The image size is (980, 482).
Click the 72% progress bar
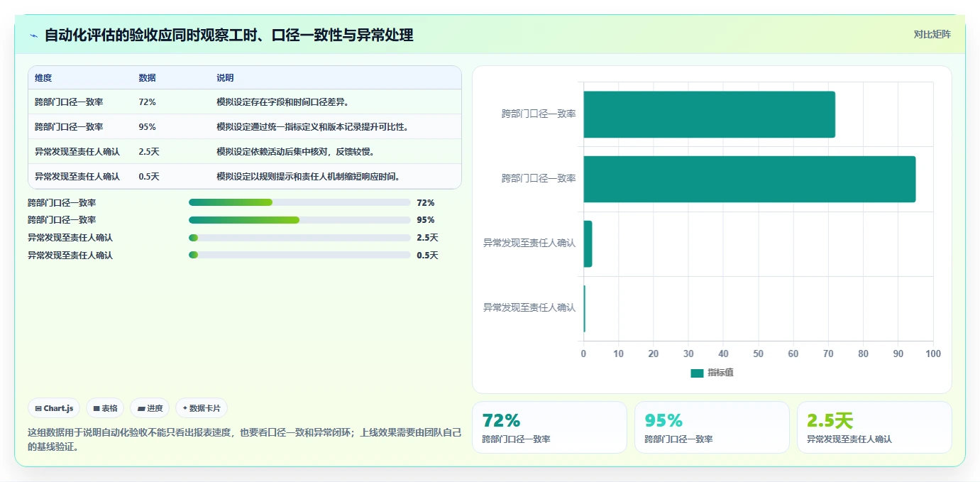click(299, 202)
